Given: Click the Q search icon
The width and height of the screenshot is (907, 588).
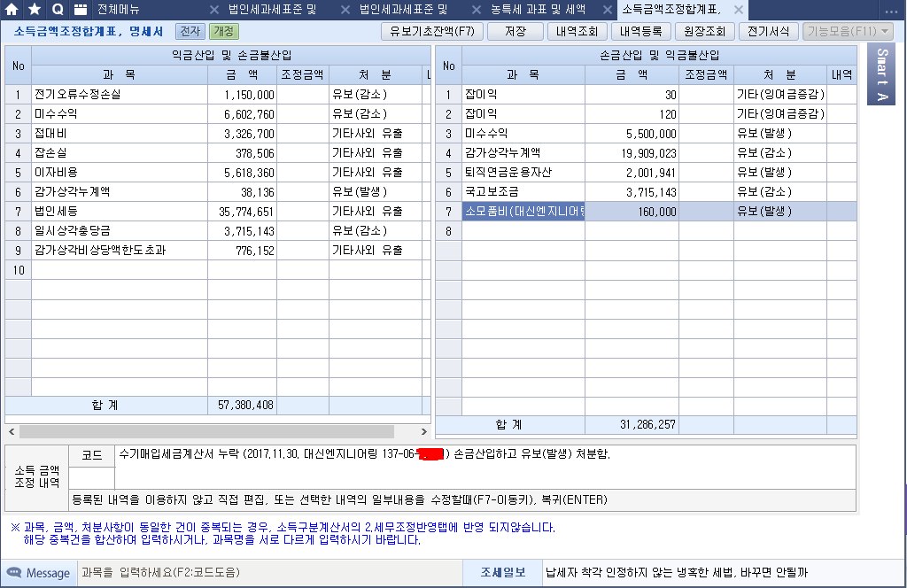Looking at the screenshot, I should (58, 10).
